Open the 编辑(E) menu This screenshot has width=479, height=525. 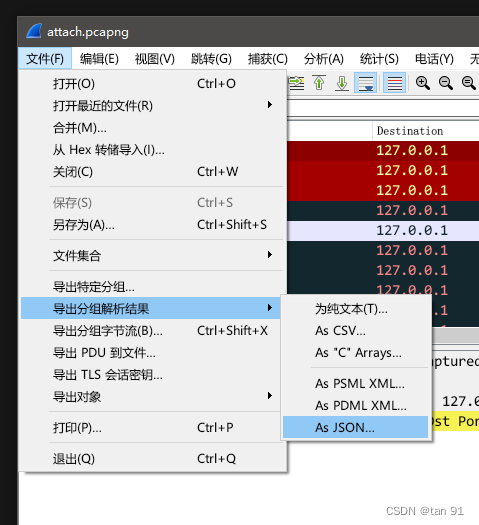[x=99, y=59]
